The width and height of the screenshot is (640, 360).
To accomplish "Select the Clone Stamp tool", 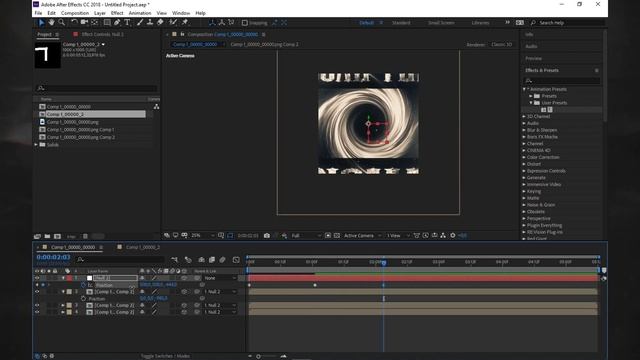I will [x=150, y=22].
